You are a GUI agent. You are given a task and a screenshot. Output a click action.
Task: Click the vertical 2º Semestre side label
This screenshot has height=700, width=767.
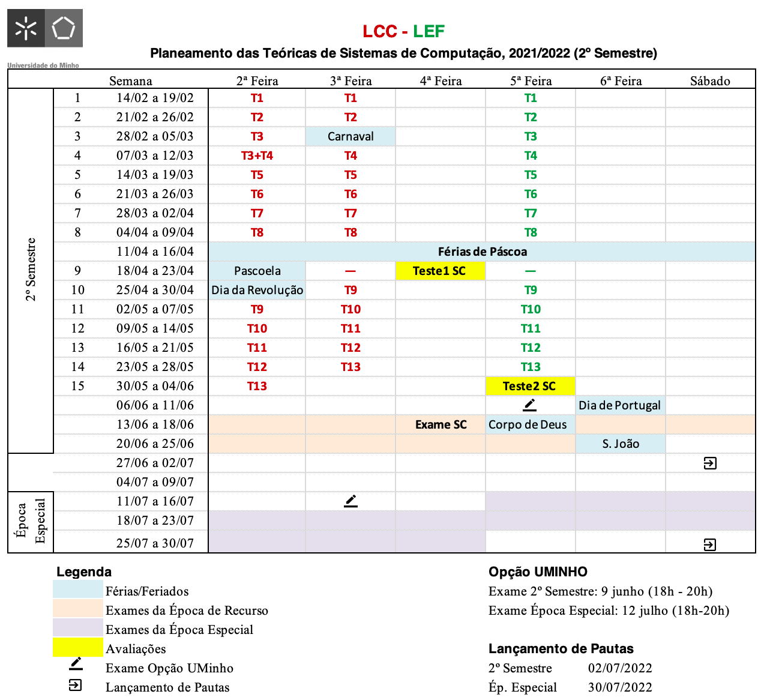pos(31,270)
